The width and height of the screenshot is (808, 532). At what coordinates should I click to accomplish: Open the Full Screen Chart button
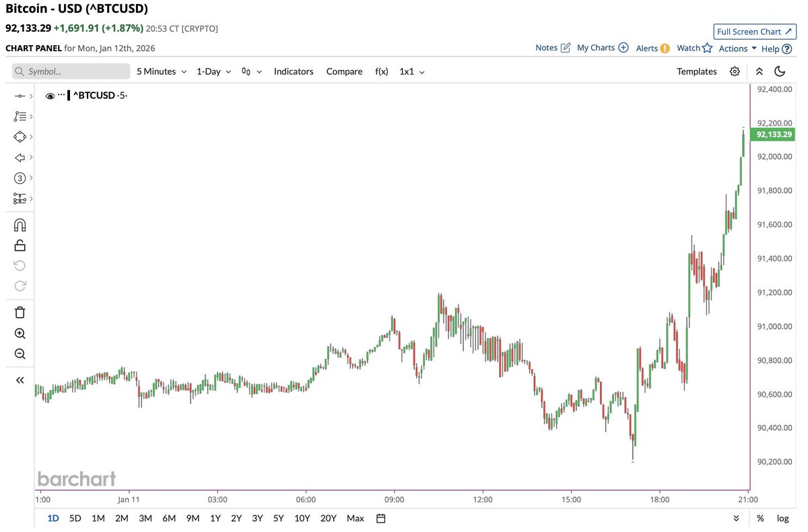[754, 31]
